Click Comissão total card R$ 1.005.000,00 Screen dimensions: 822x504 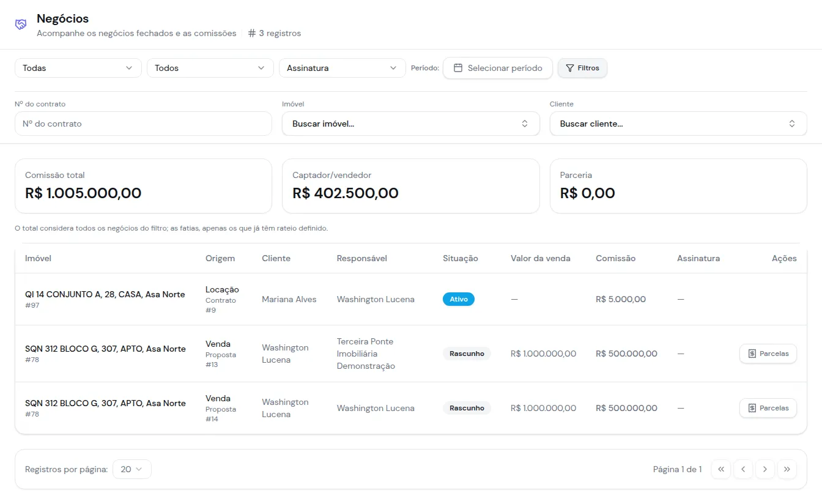tap(143, 186)
